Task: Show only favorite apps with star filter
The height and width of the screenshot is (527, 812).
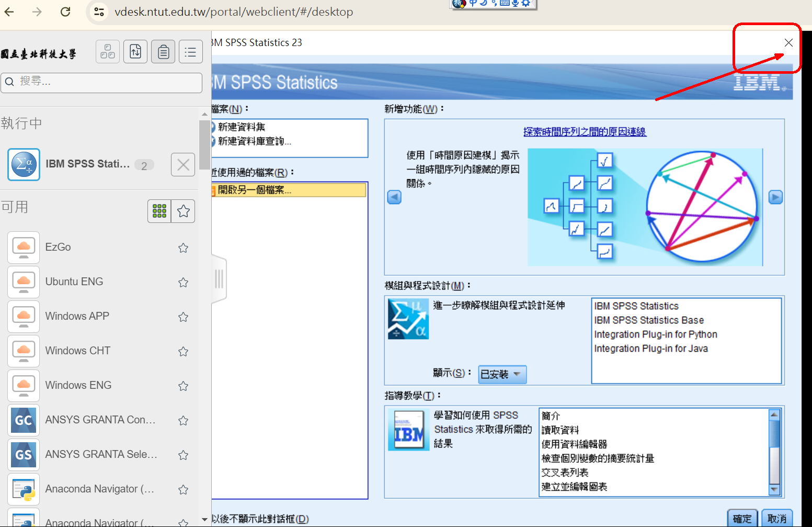Action: coord(183,211)
